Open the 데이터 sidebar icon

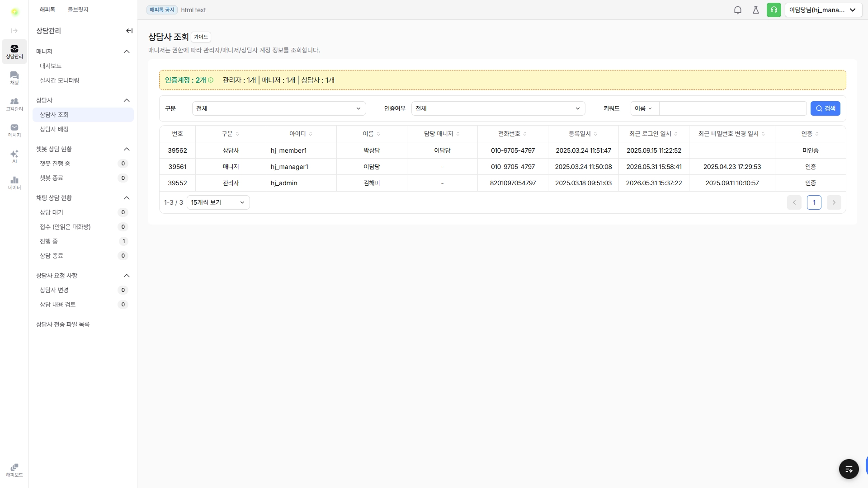(x=14, y=183)
